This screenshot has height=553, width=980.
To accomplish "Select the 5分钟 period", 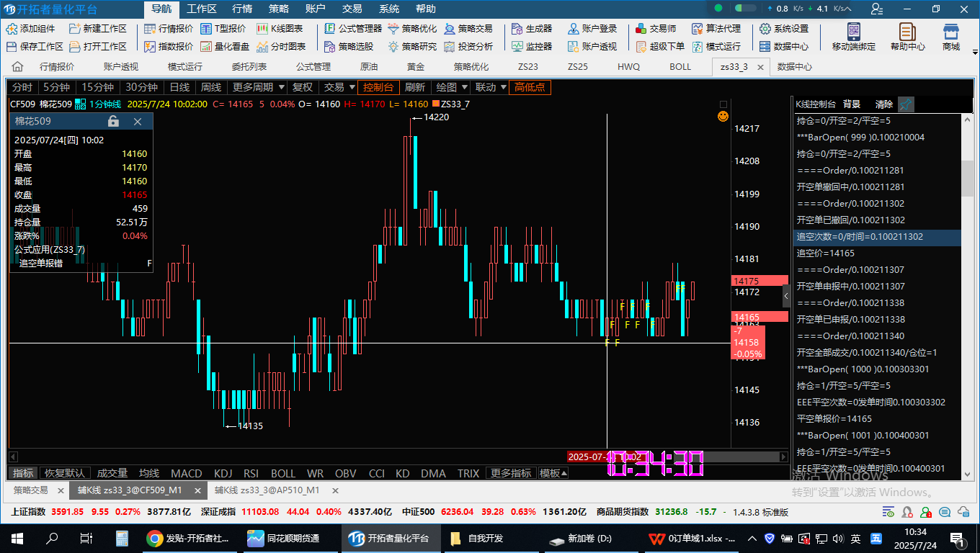I will 56,87.
